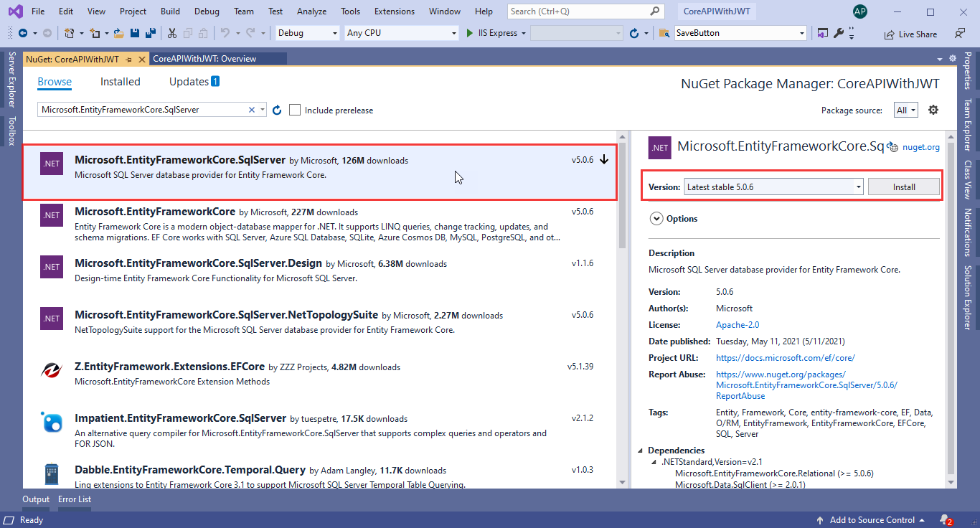
Task: Click the Navigate Backward arrow icon
Action: (x=23, y=33)
